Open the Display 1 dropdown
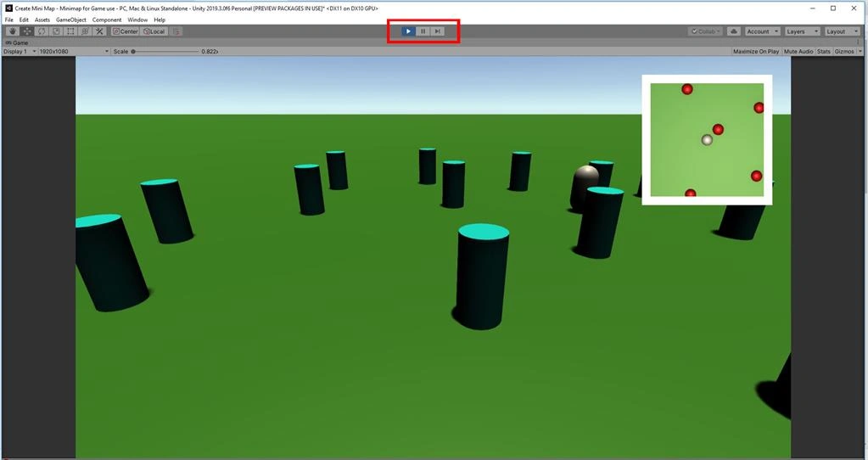 (x=19, y=52)
